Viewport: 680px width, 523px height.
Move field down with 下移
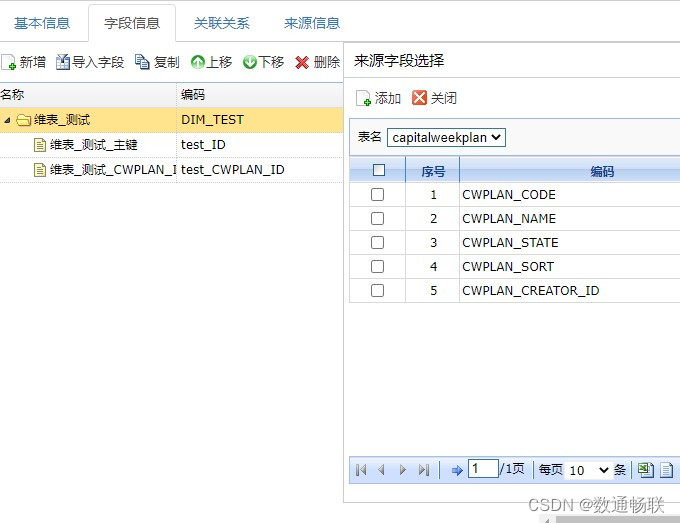[x=264, y=62]
